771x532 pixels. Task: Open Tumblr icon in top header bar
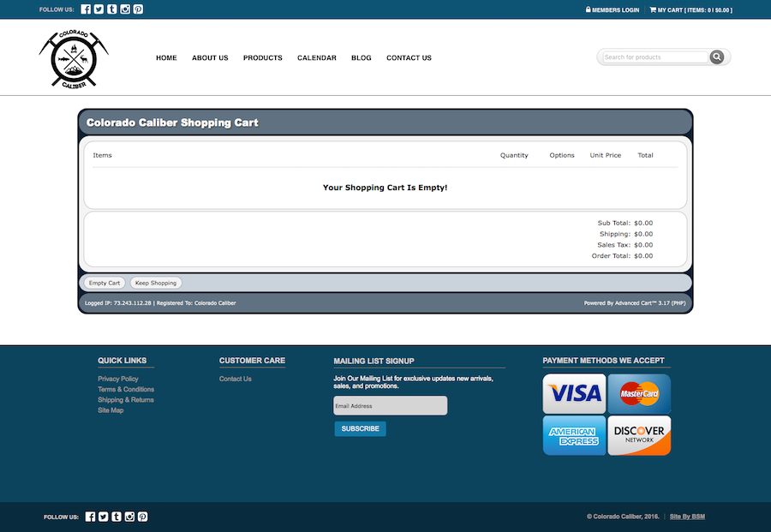tap(112, 9)
